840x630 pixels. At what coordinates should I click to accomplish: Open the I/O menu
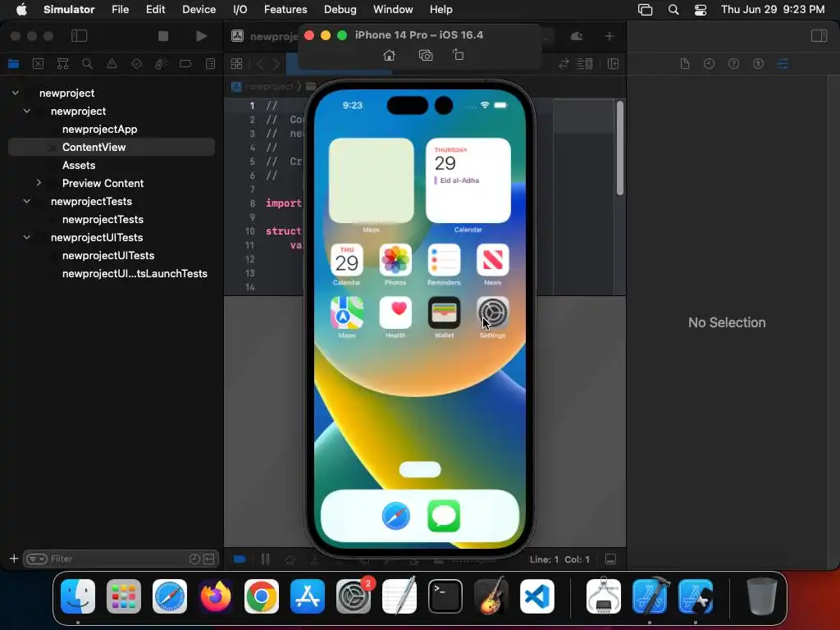(x=240, y=10)
